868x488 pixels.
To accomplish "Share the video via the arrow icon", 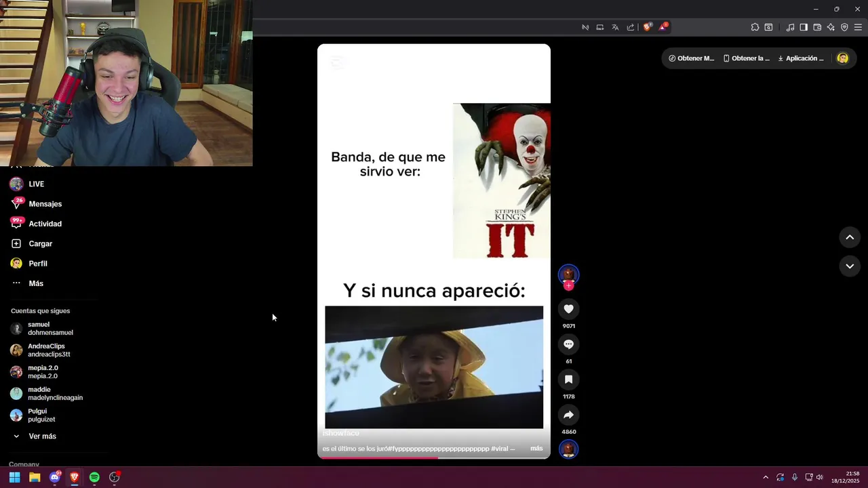I will [x=568, y=415].
